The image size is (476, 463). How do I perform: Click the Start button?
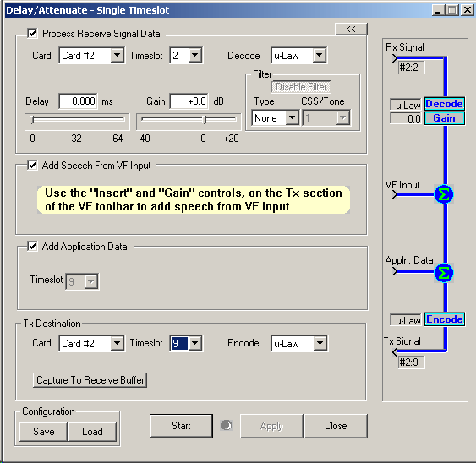coord(181,426)
